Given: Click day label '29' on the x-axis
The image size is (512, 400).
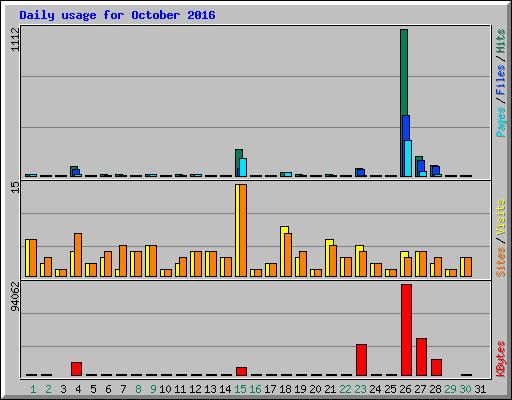Looking at the screenshot, I should point(450,389).
